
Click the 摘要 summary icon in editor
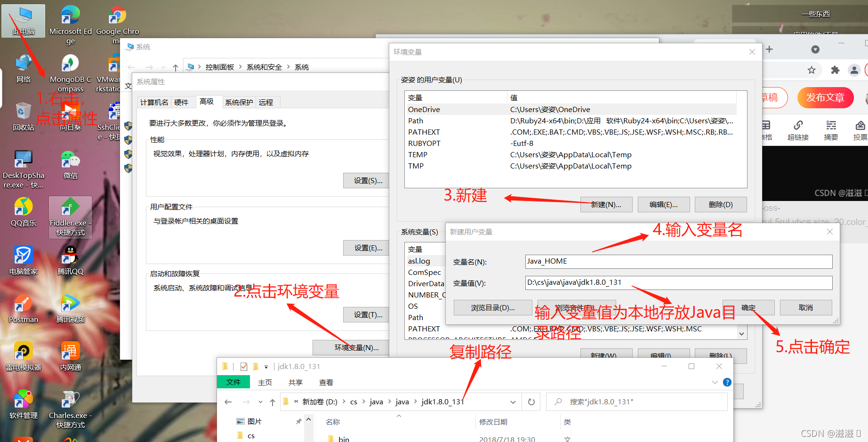coord(831,130)
